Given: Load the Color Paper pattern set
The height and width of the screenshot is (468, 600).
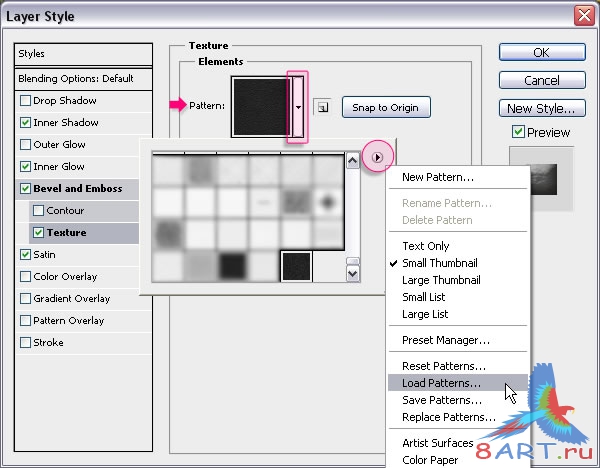Looking at the screenshot, I should click(458, 460).
